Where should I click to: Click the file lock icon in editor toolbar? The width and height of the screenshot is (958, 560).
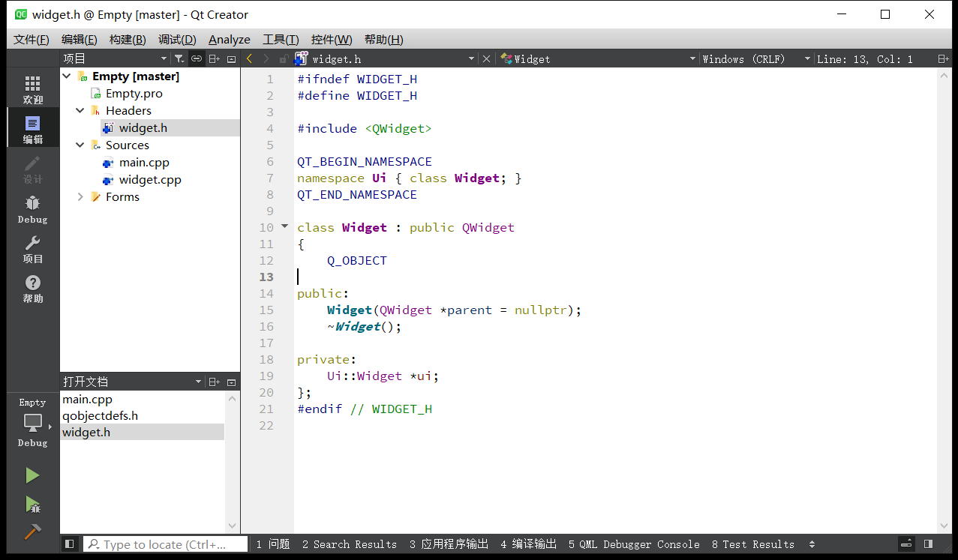[x=284, y=58]
